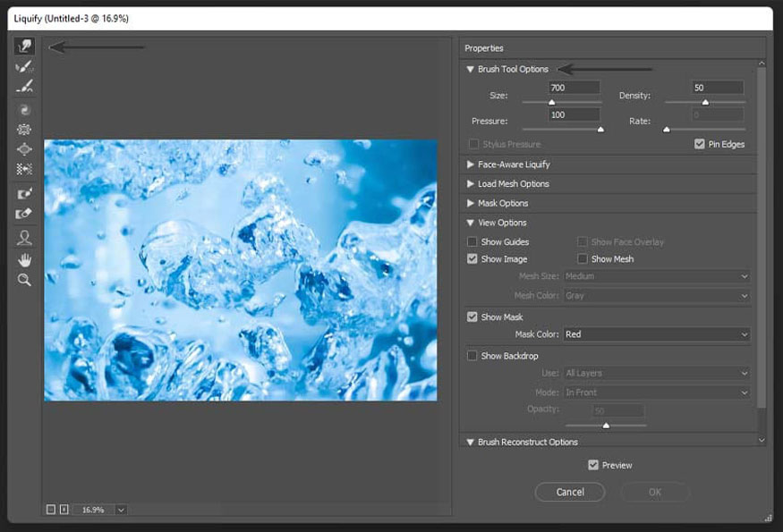The image size is (783, 532).
Task: Open the Mesh Color dropdown
Action: (657, 295)
